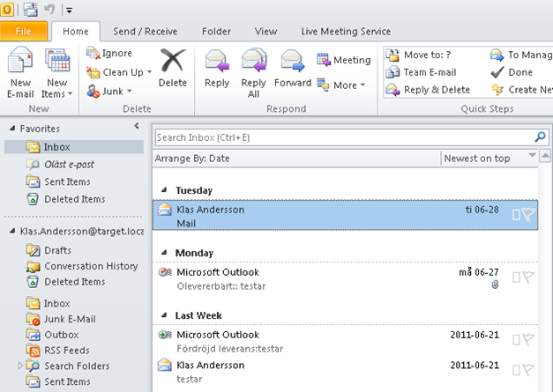The height and width of the screenshot is (392, 553).
Task: Flag the Klas Andersson Mail message
Action: coord(529,214)
